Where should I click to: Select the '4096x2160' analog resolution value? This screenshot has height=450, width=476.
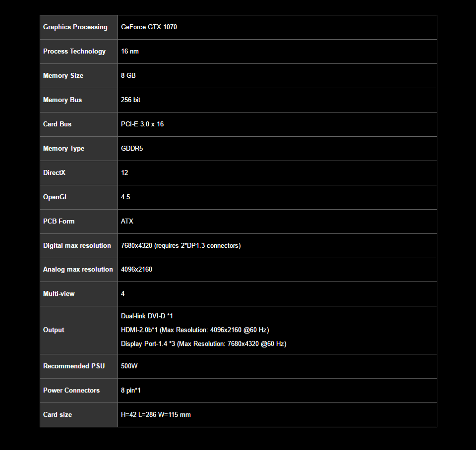pyautogui.click(x=137, y=270)
